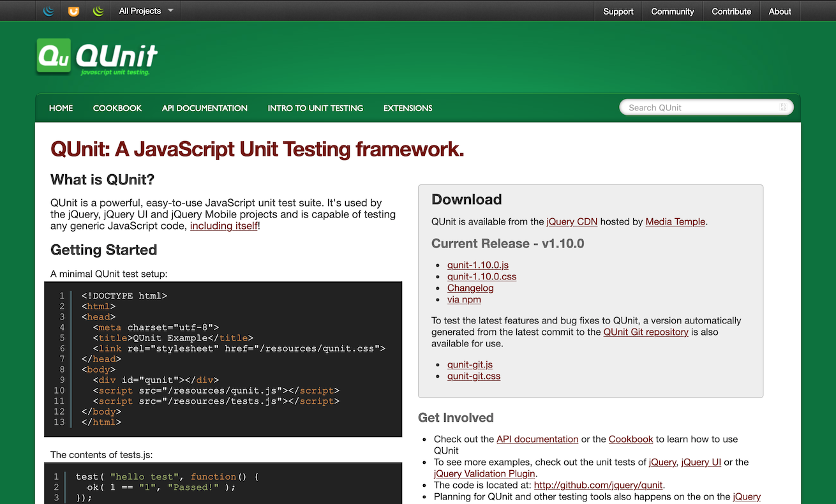Screen dimensions: 836x504
Task: Click the page heading 'QUnit: A JavaScript Unit Testing framework.'
Action: click(x=257, y=149)
